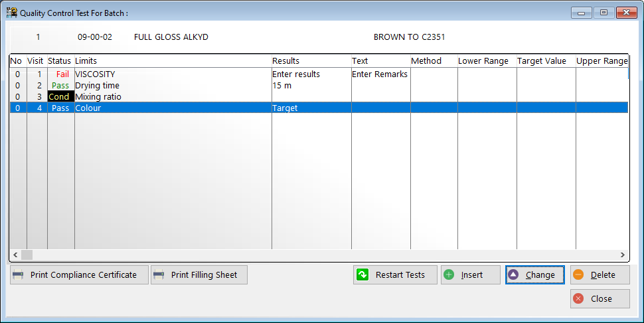Click the red X Close icon
The height and width of the screenshot is (323, 644).
coord(578,299)
